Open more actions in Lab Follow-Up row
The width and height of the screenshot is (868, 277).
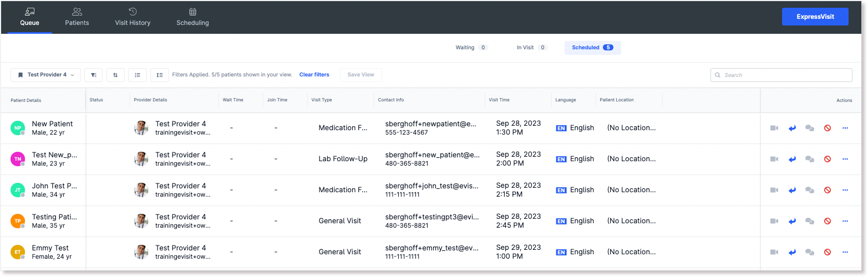point(845,159)
